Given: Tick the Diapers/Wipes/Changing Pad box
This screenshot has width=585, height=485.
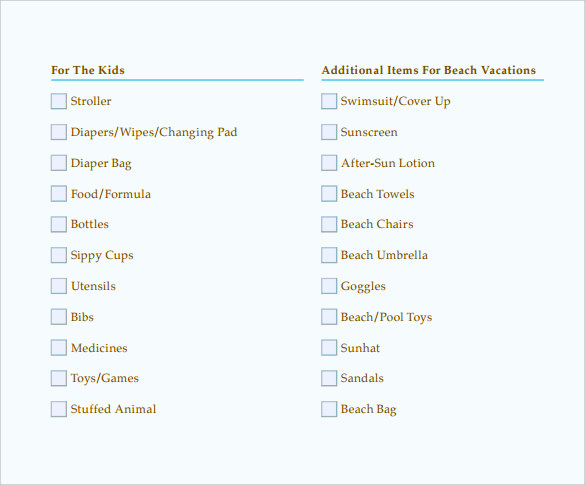Looking at the screenshot, I should click(x=59, y=132).
